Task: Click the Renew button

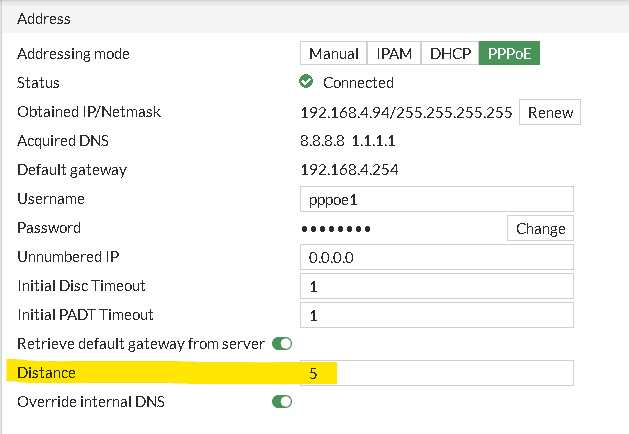Action: [550, 112]
